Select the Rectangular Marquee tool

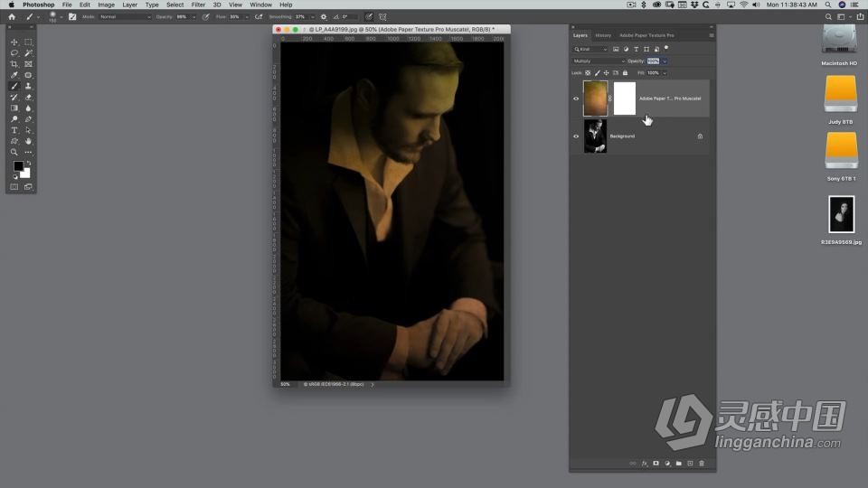pos(28,42)
